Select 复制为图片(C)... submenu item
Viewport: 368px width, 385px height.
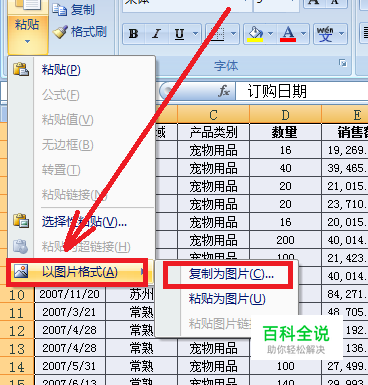click(228, 274)
